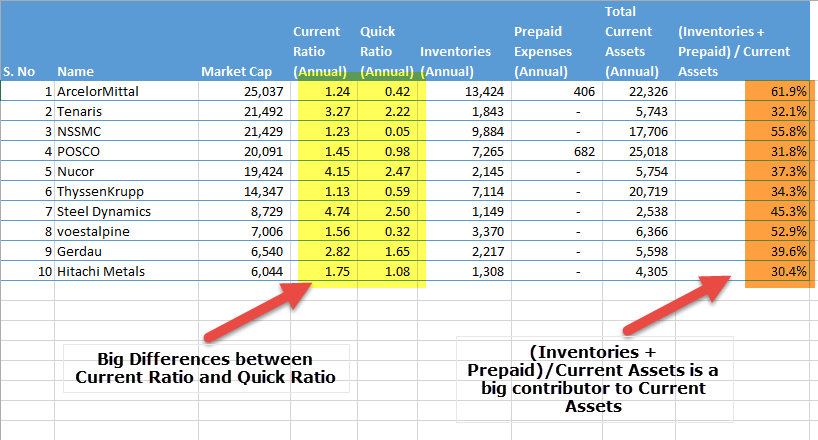
Task: Select the Nucor name cell
Action: (126, 171)
